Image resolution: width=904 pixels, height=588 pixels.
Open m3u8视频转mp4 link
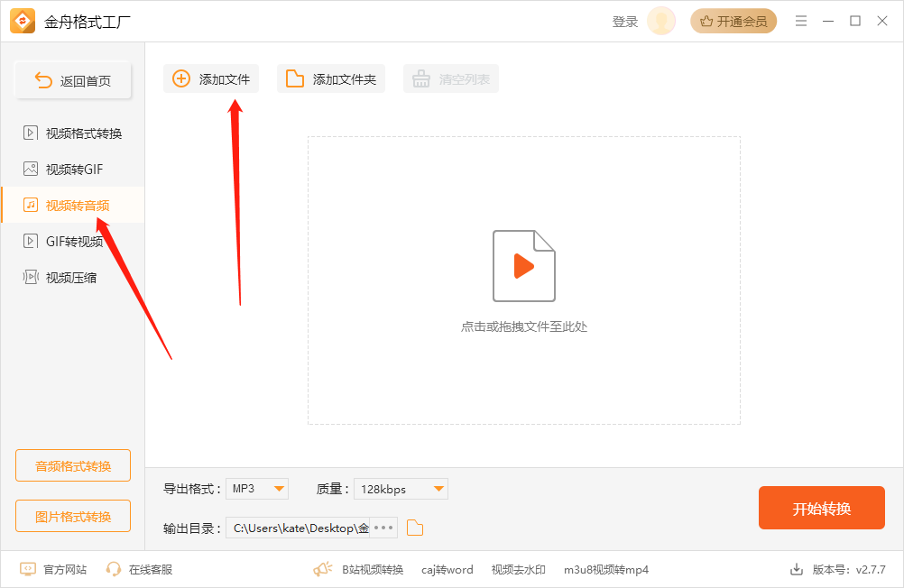point(606,570)
